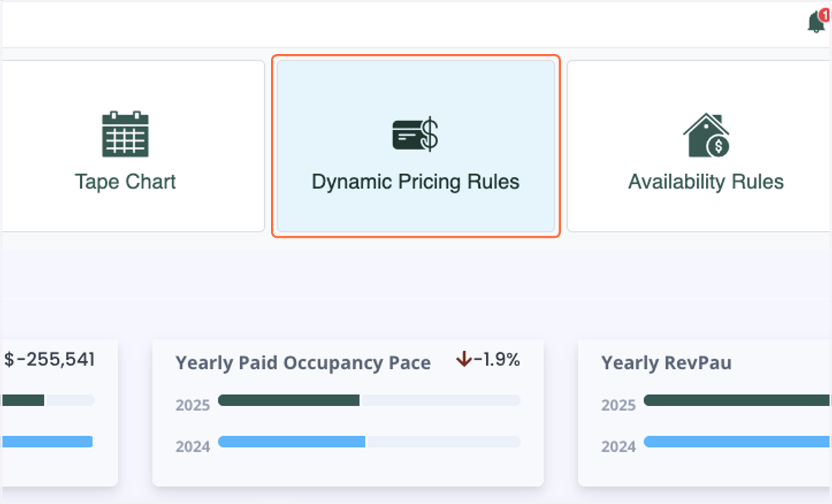Click the Availability Rules house icon

[x=707, y=134]
